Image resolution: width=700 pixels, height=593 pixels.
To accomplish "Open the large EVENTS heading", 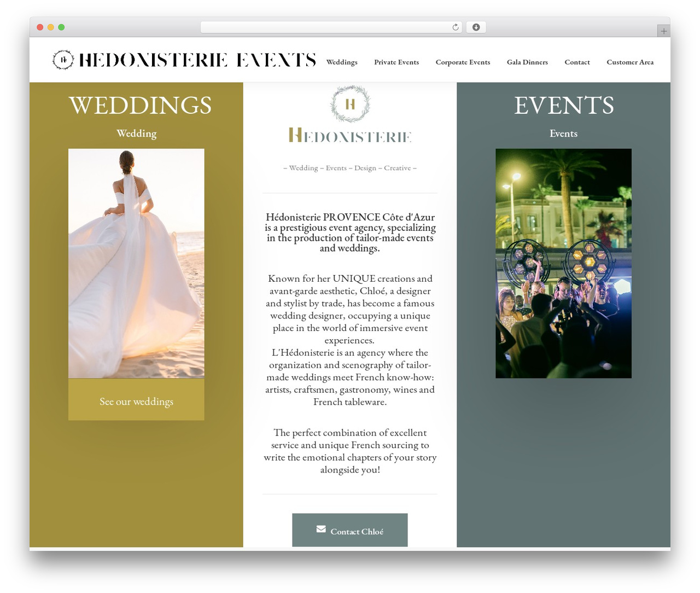I will coord(564,105).
